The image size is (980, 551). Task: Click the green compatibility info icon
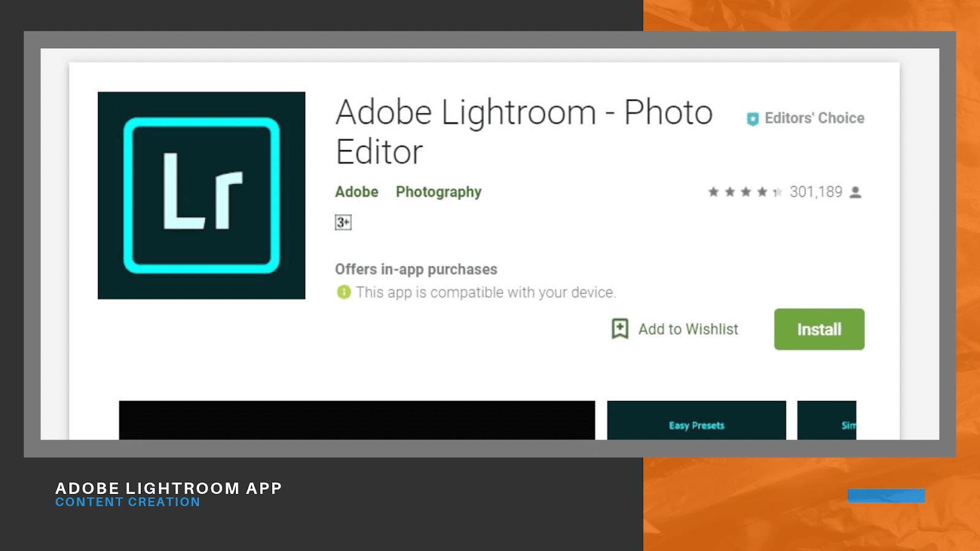coord(344,292)
